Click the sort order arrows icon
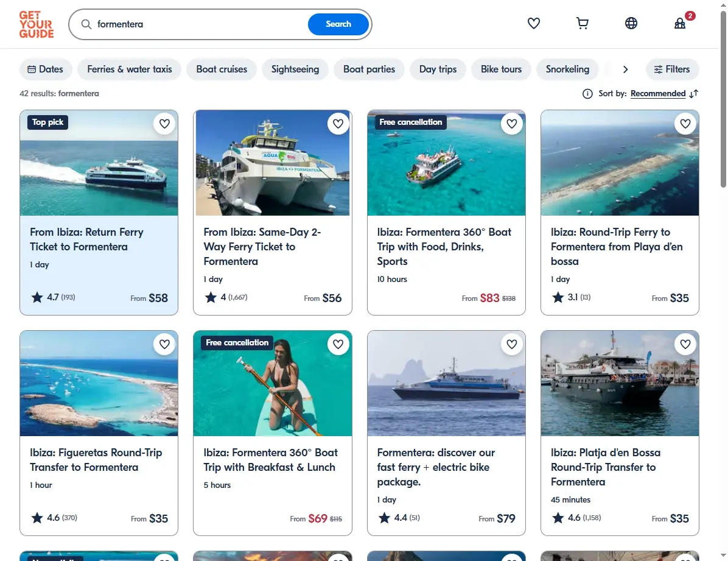This screenshot has height=561, width=728. point(694,94)
